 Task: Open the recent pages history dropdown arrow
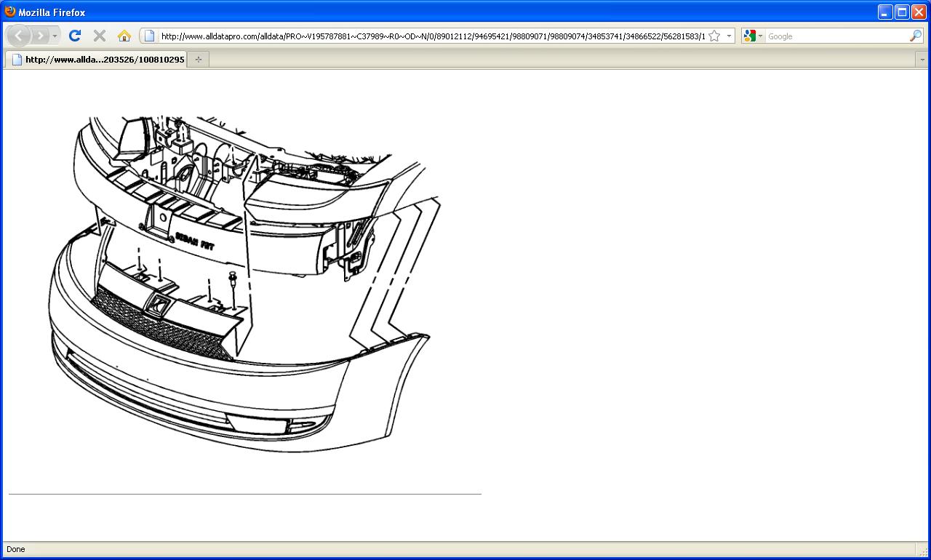coord(55,36)
